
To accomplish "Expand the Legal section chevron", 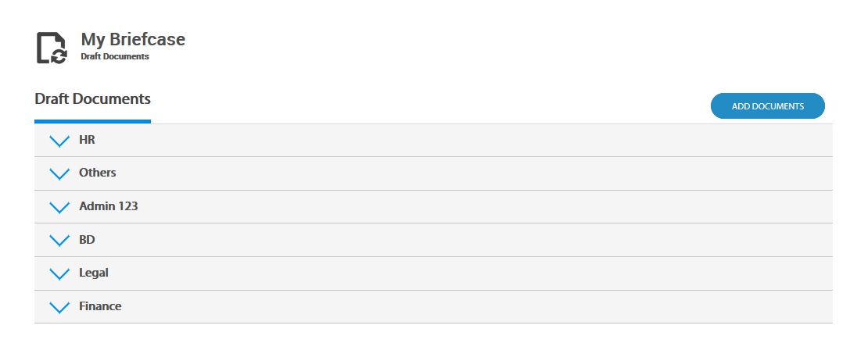I will pyautogui.click(x=59, y=273).
